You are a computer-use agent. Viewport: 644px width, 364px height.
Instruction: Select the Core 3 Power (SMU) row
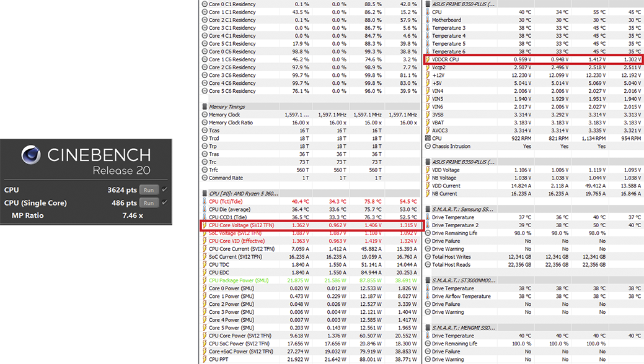click(311, 312)
